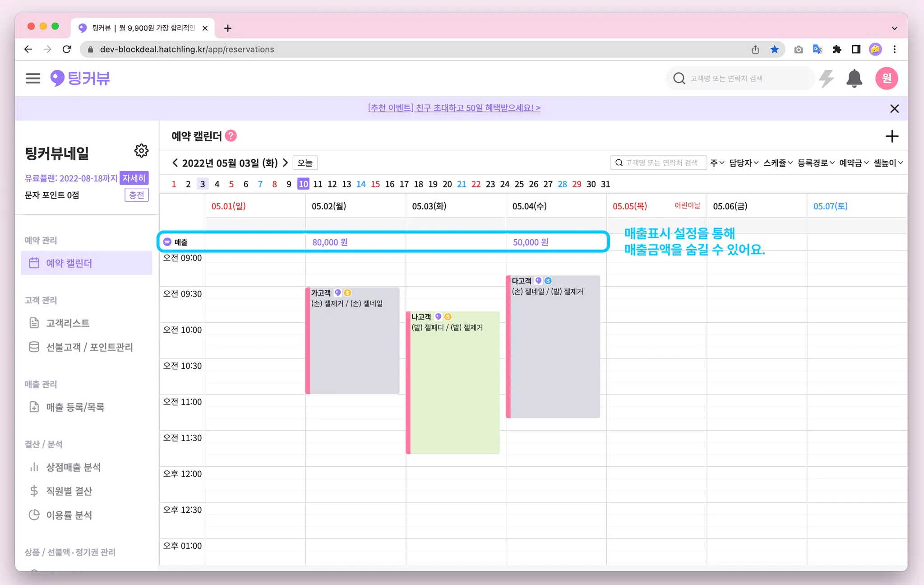The height and width of the screenshot is (585, 924).
Task: Add new reservation with plus icon
Action: click(892, 136)
